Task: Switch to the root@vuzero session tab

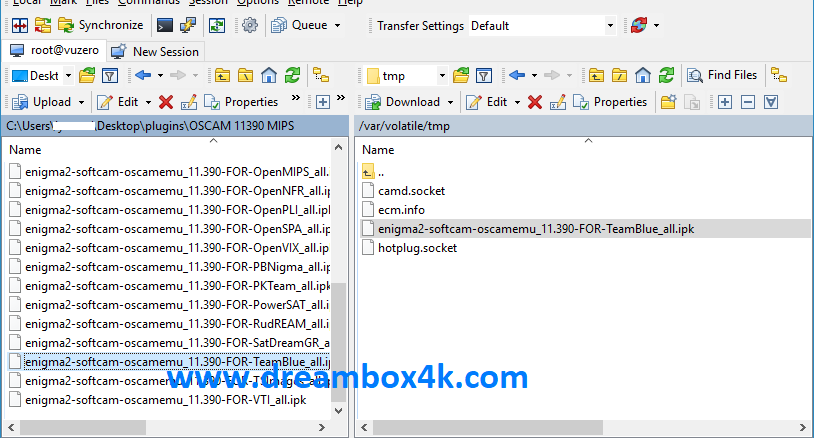Action: 55,50
